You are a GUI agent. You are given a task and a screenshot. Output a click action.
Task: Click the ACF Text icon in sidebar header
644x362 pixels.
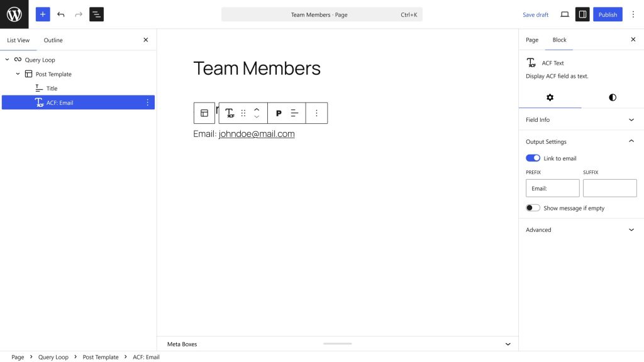pyautogui.click(x=531, y=63)
